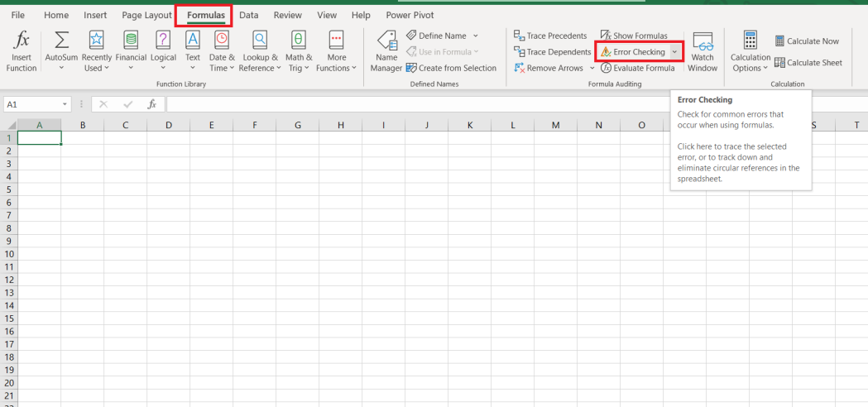868x407 pixels.
Task: Open the Financial functions library
Action: (131, 51)
